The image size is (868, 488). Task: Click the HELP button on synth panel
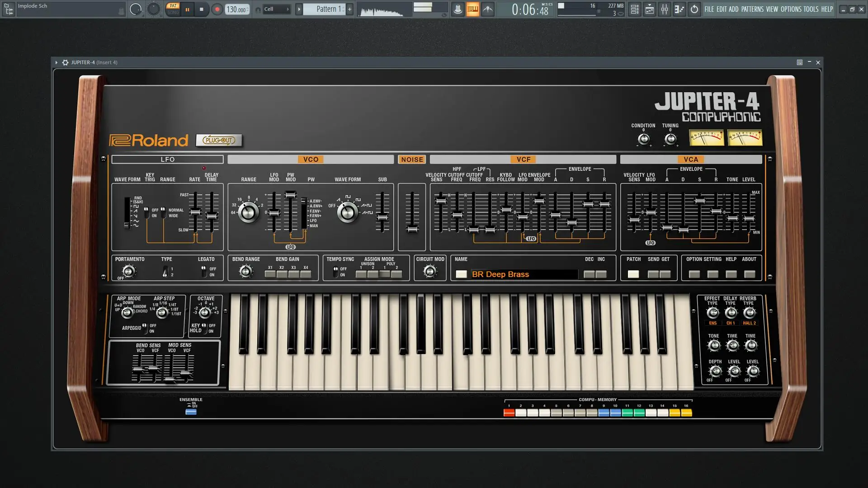tap(731, 274)
